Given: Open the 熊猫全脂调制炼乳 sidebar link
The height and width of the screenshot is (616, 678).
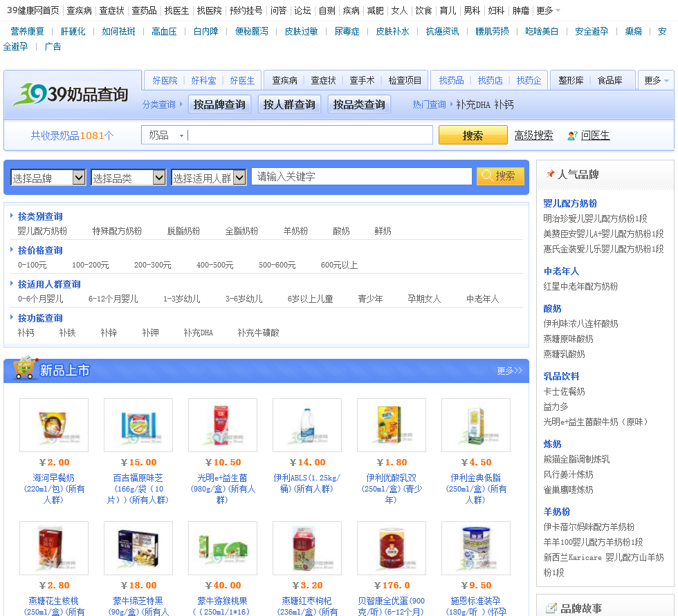Looking at the screenshot, I should [x=576, y=459].
